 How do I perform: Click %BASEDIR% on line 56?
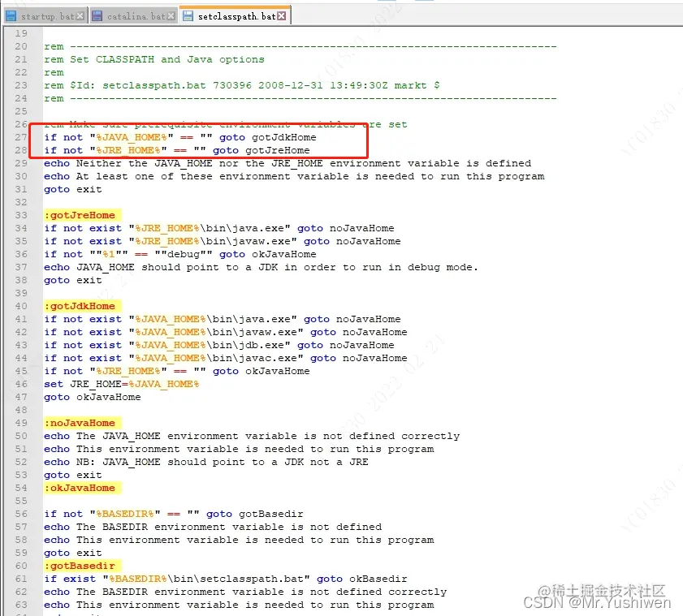(125, 514)
